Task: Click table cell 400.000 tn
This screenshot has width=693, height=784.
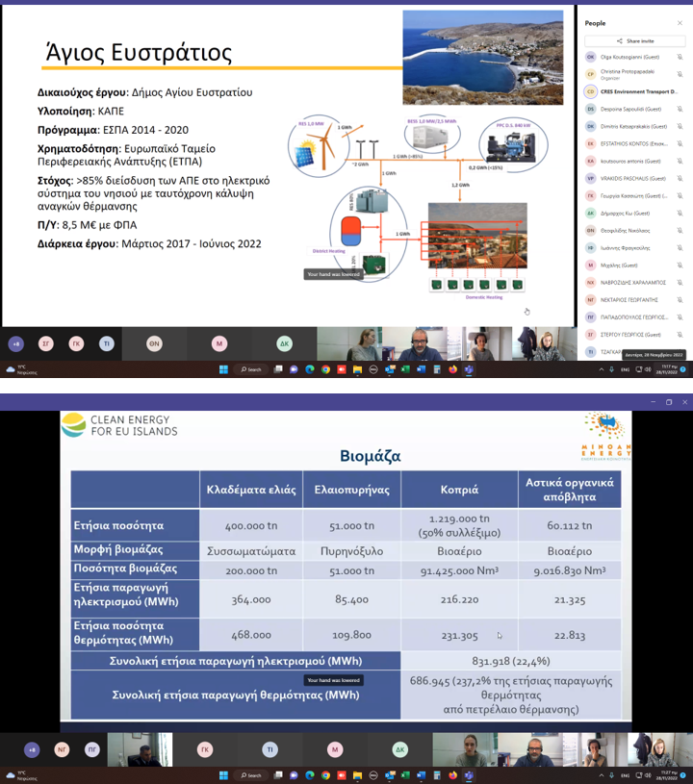Action: tap(251, 525)
